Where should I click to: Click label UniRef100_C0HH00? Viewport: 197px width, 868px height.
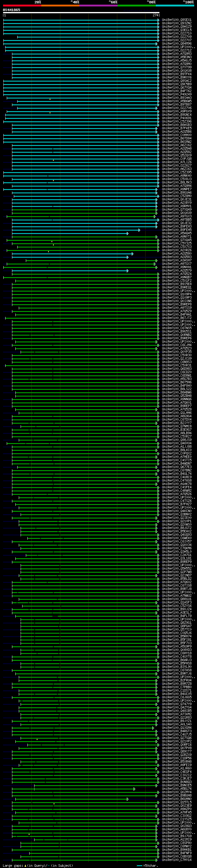coord(176,135)
